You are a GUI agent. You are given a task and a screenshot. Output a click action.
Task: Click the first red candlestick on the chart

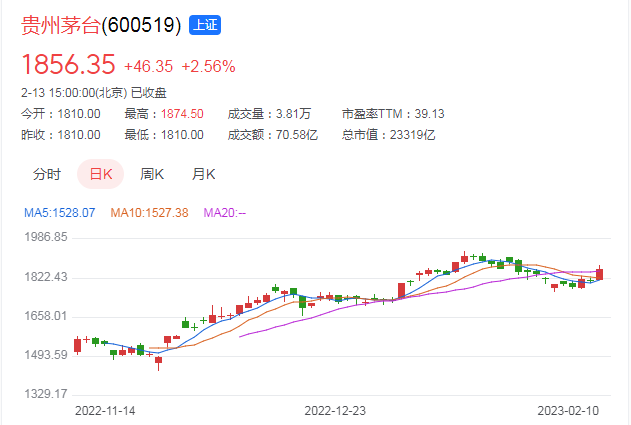[77, 346]
